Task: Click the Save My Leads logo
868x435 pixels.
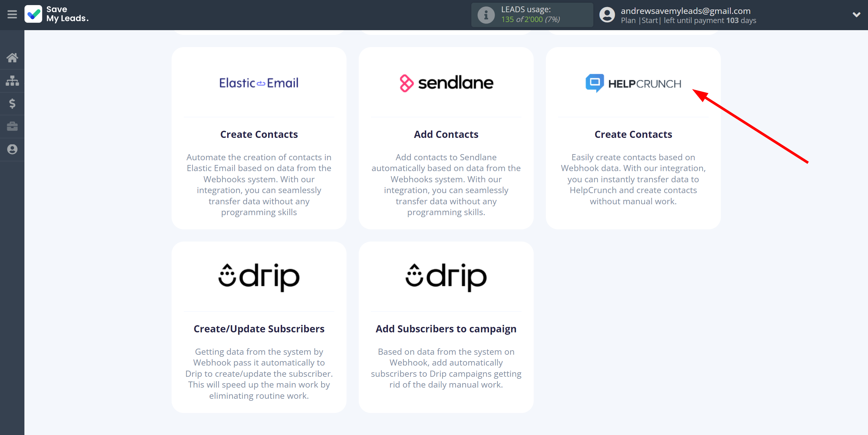Action: (x=57, y=14)
